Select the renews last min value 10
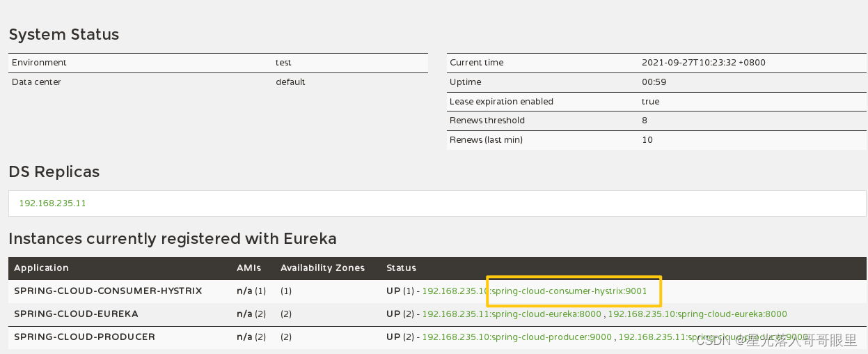The image size is (868, 354). (x=647, y=140)
